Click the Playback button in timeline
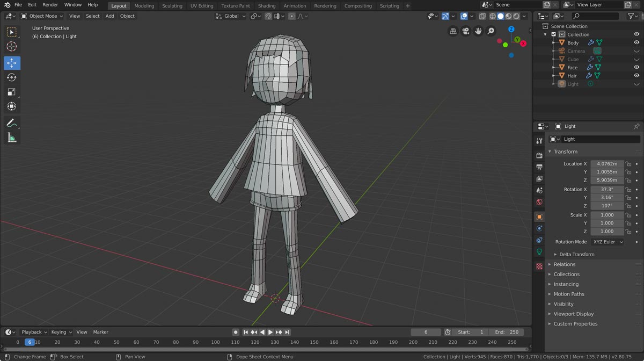The image size is (644, 361). click(34, 332)
